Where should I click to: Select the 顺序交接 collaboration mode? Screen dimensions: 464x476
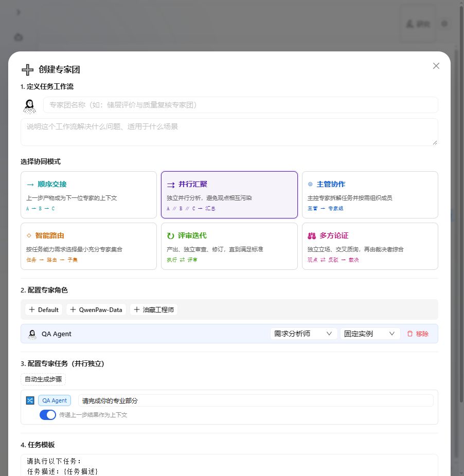click(x=88, y=195)
